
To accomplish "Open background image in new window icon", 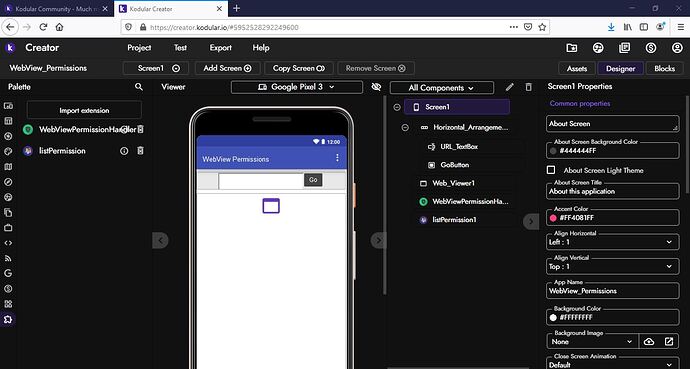I will point(669,342).
